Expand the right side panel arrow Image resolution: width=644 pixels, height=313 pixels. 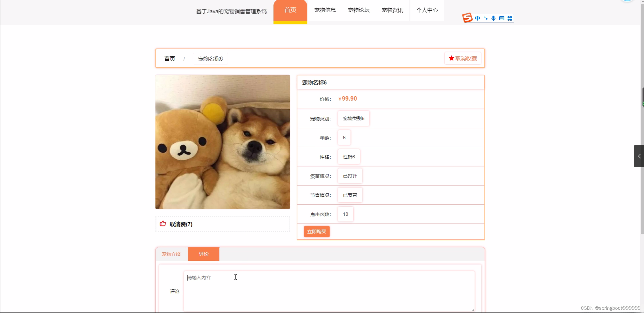(x=639, y=156)
